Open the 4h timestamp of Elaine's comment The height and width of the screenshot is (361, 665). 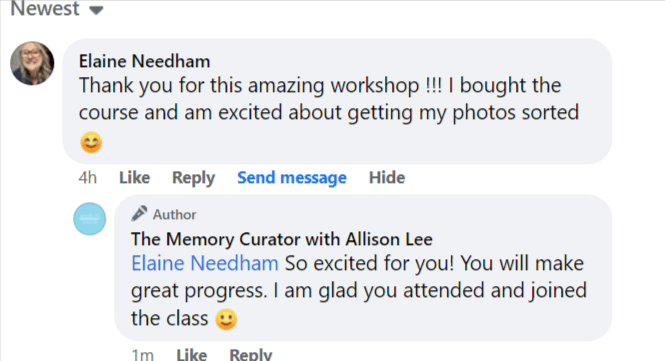pos(87,177)
